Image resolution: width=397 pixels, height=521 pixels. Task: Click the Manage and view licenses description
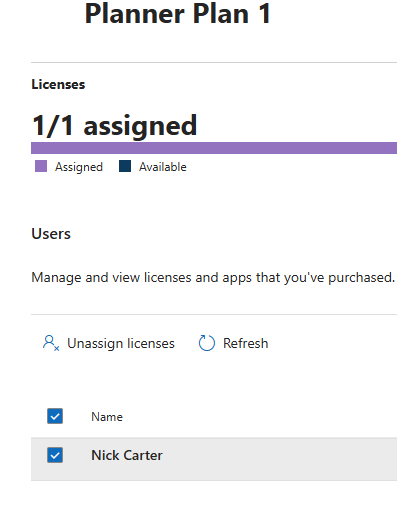(213, 277)
